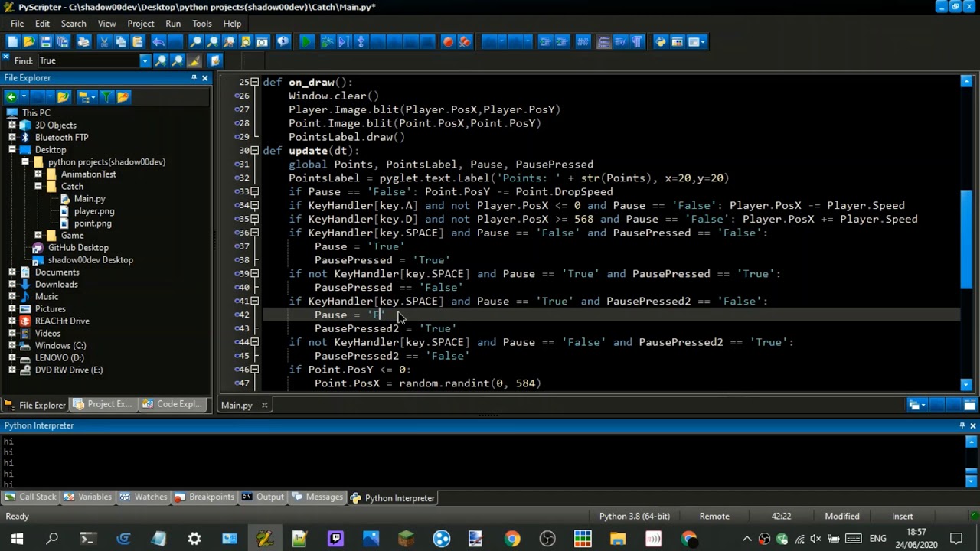The width and height of the screenshot is (980, 551).
Task: Open the File menu
Action: pos(17,24)
